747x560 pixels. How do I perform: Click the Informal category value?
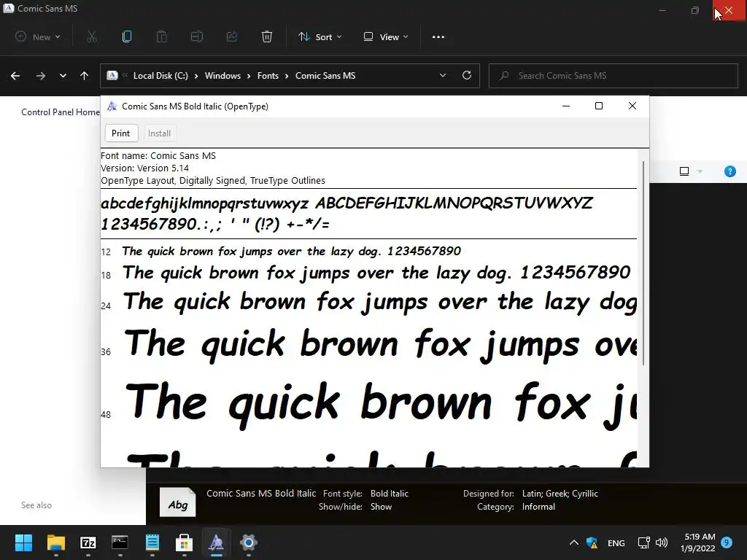(538, 507)
